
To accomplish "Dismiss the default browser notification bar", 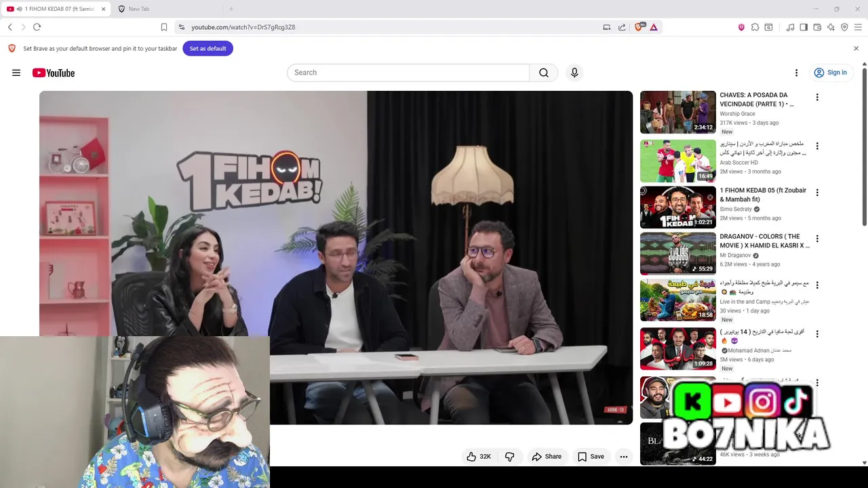I will (856, 49).
